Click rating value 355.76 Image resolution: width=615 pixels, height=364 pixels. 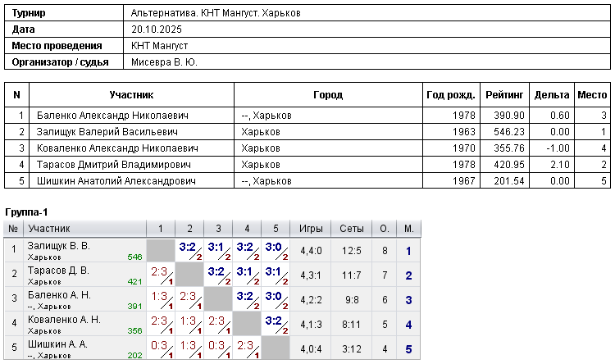pos(508,148)
